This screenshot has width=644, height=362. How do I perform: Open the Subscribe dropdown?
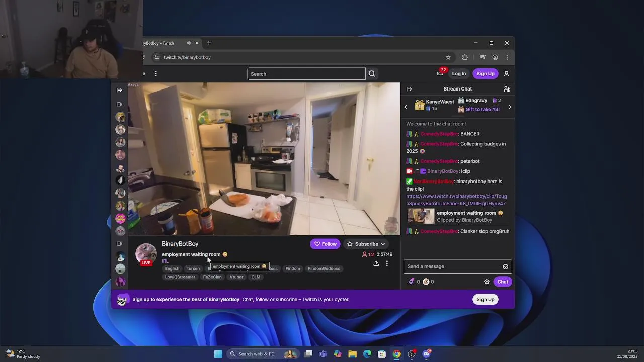pos(366,244)
